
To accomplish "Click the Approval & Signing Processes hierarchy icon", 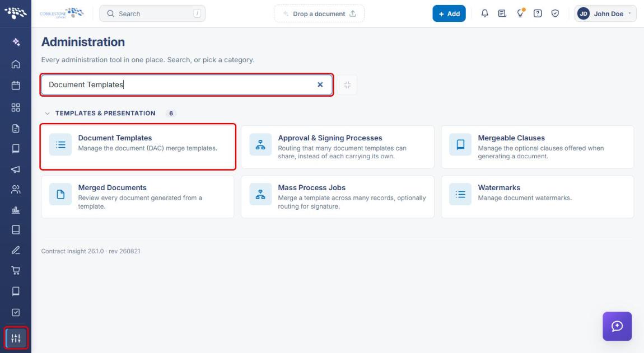I will coord(260,144).
